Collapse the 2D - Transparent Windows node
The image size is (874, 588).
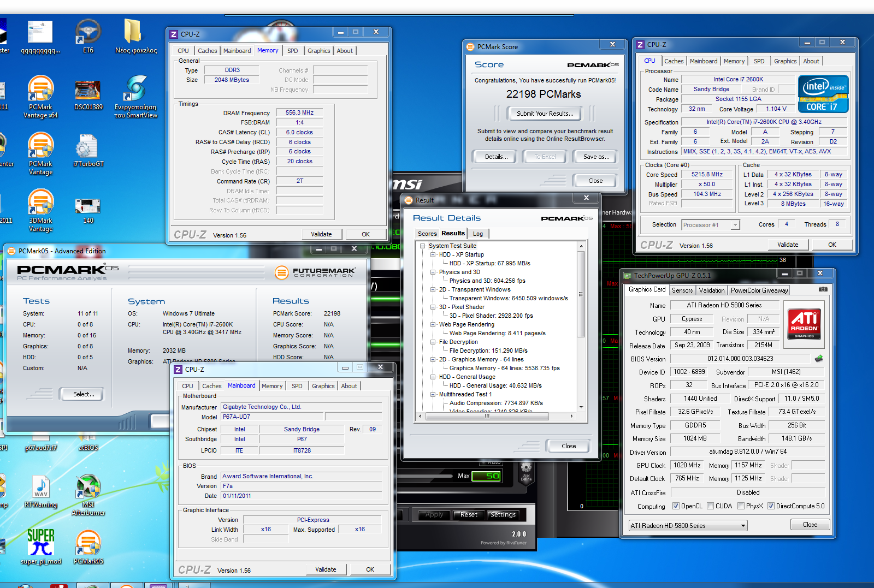pyautogui.click(x=433, y=289)
